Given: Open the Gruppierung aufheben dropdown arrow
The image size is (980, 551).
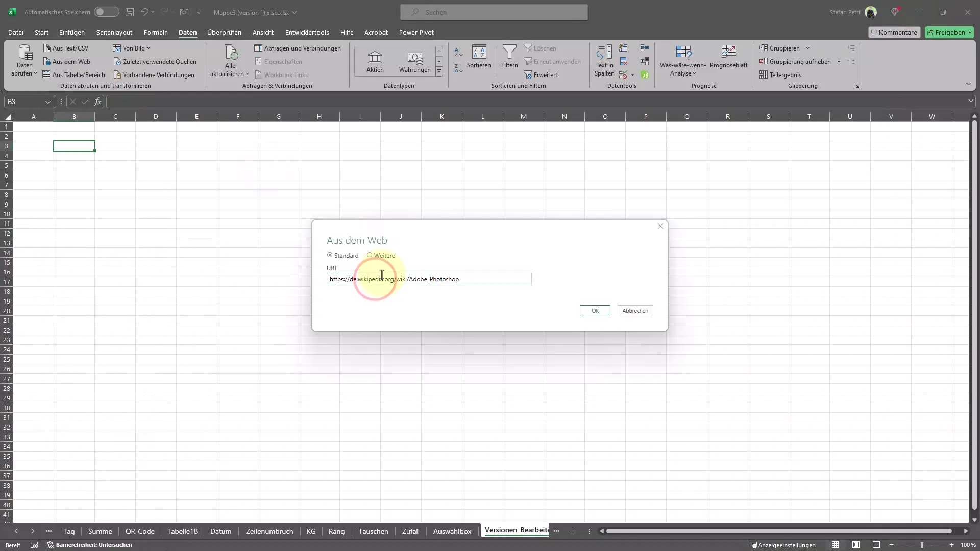Looking at the screenshot, I should click(839, 61).
